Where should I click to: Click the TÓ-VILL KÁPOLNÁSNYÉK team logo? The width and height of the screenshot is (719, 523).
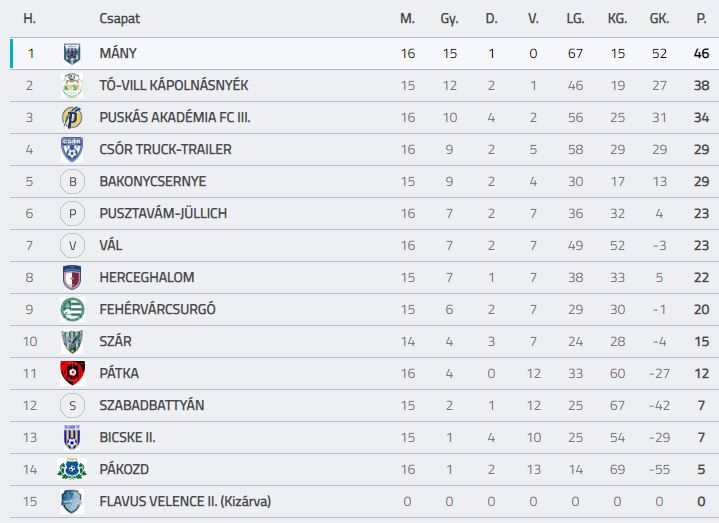click(x=72, y=85)
